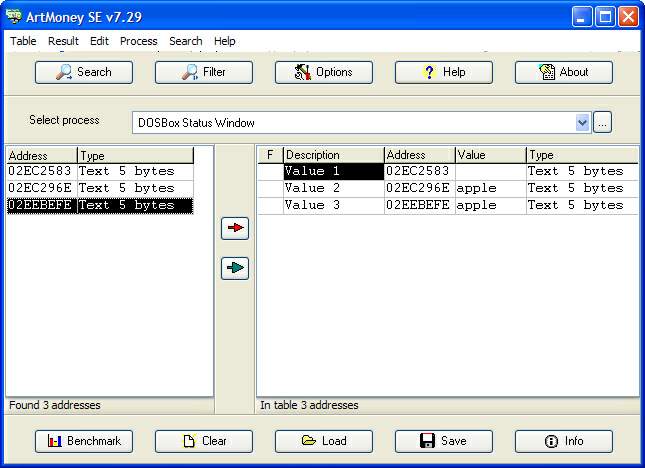Click the F column header

[270, 155]
